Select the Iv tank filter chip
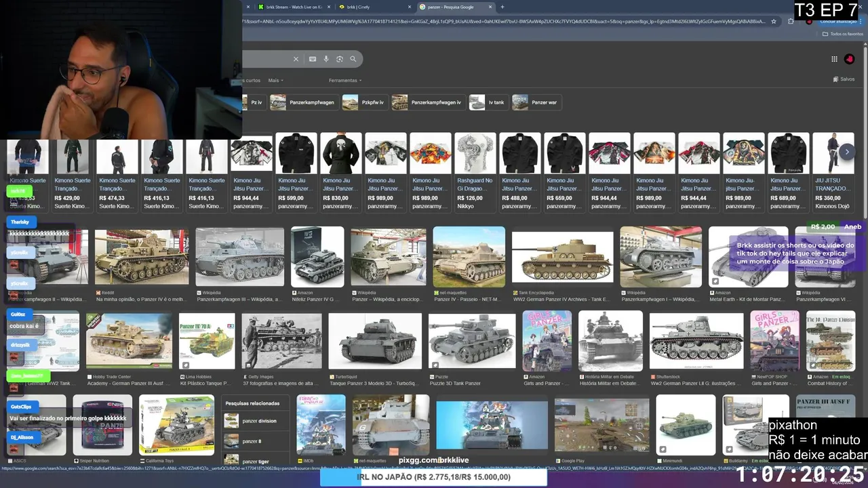 [488, 102]
